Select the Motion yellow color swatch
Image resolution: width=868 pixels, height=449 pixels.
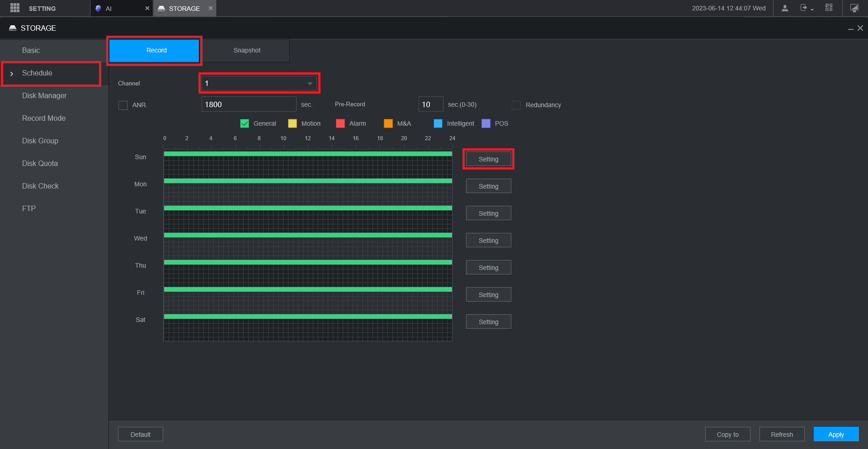(292, 123)
